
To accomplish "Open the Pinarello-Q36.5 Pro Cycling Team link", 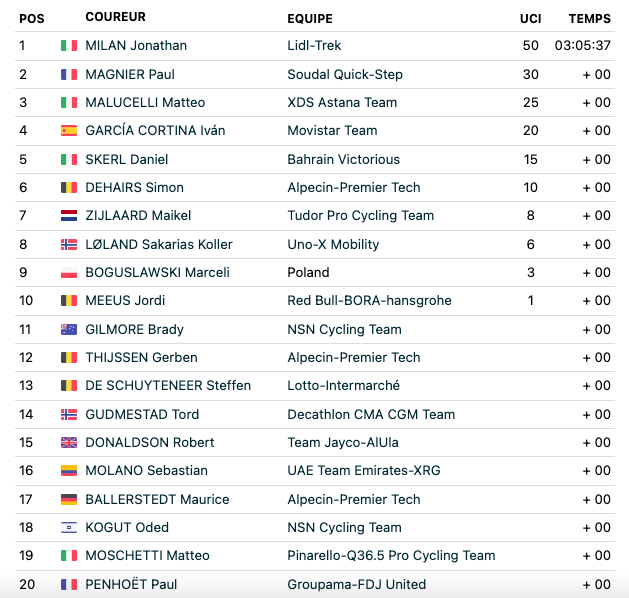I will (x=391, y=556).
